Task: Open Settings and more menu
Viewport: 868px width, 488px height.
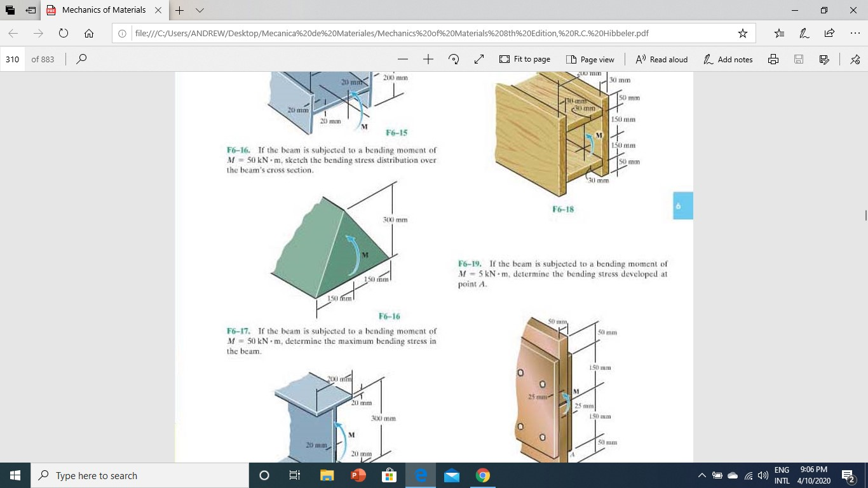Action: (x=853, y=33)
